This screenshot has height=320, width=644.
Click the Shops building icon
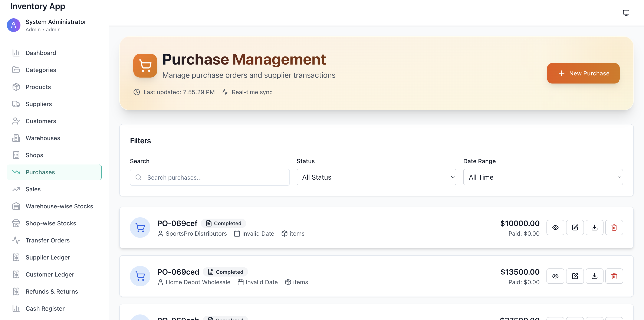(x=16, y=155)
